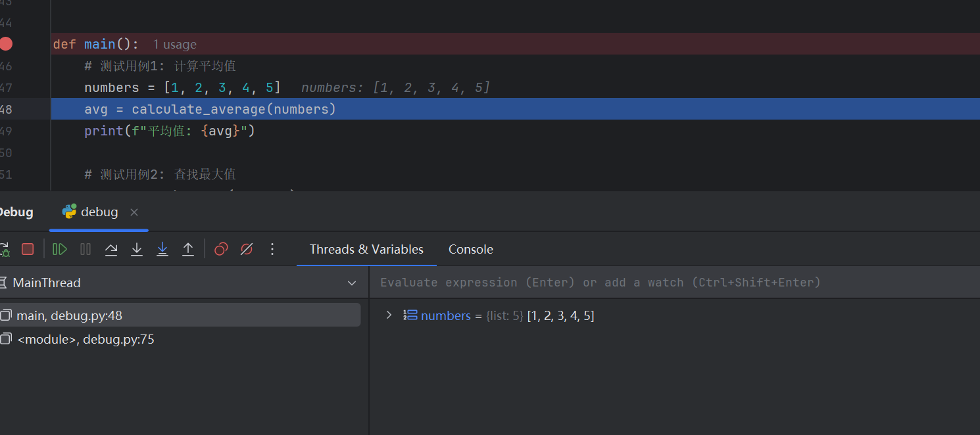Step Into the function call
The height and width of the screenshot is (435, 980).
point(137,249)
